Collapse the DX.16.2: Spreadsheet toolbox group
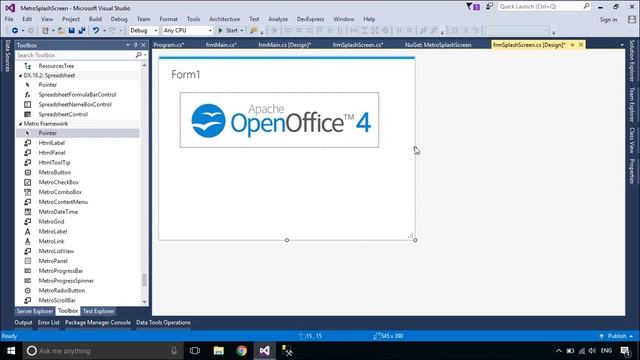 tap(20, 76)
